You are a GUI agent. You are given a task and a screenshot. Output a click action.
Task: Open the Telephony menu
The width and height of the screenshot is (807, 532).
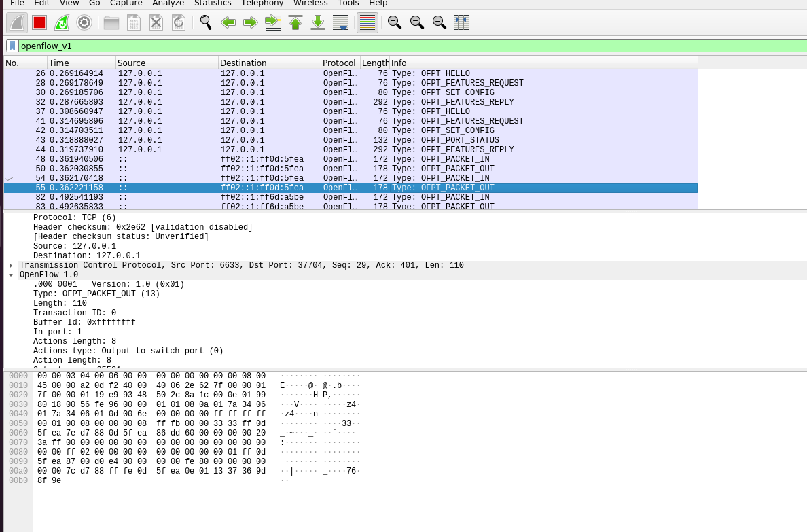point(262,3)
